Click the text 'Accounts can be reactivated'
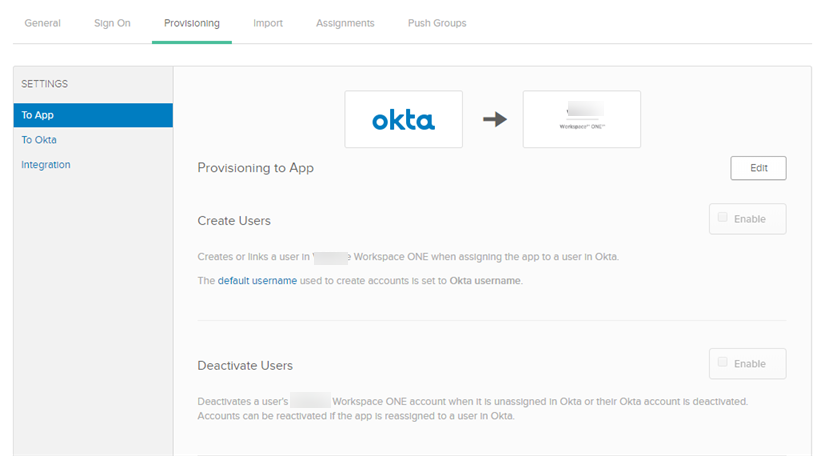 point(262,416)
